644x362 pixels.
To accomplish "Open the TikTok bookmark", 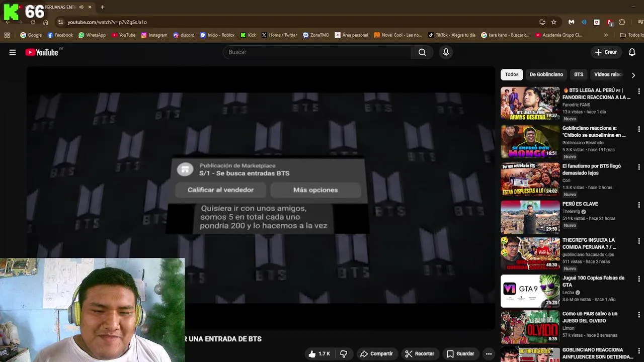I will 452,35.
